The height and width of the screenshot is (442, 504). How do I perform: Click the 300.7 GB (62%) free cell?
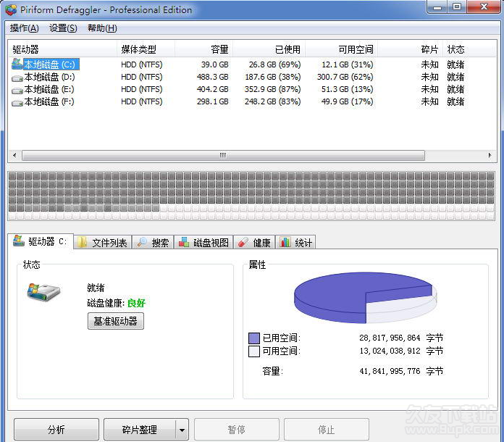345,77
